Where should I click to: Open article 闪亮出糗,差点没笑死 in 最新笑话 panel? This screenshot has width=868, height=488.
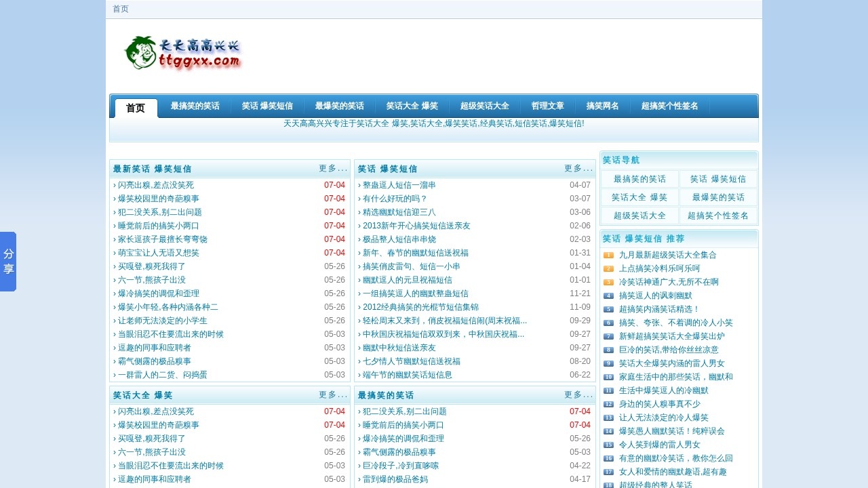156,185
